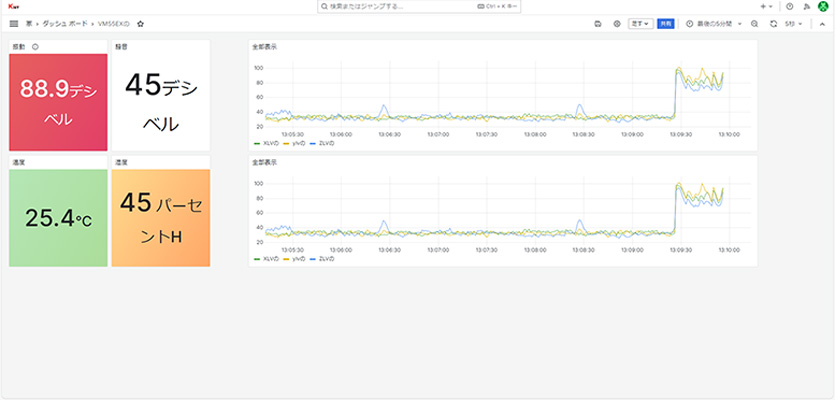This screenshot has height=400, width=835.
Task: Click the info icon on 振動 panel
Action: (36, 46)
